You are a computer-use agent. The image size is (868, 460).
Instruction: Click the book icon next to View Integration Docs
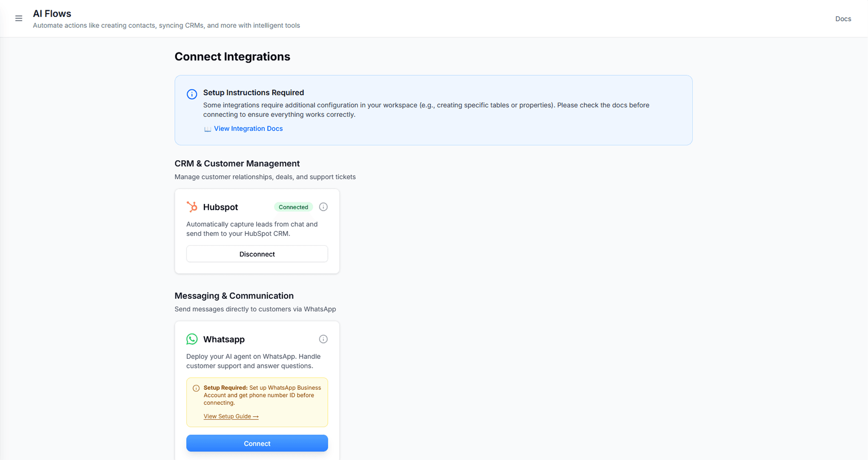pos(208,129)
